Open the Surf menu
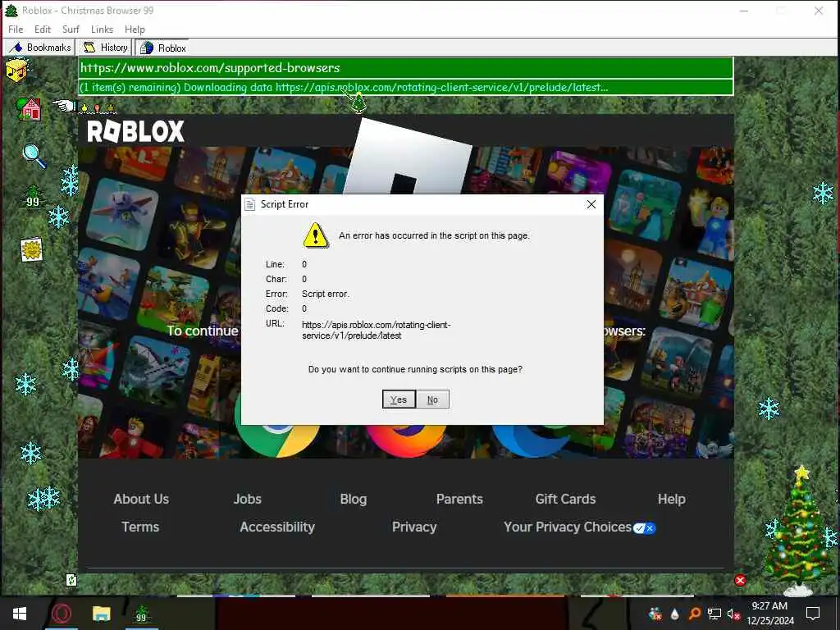Screen dimensions: 840x630 [71, 30]
